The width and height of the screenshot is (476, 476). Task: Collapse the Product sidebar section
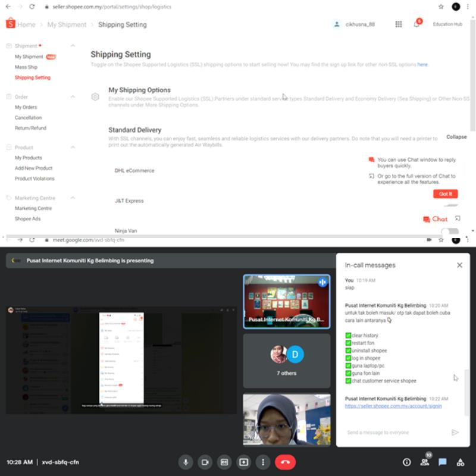(x=73, y=147)
